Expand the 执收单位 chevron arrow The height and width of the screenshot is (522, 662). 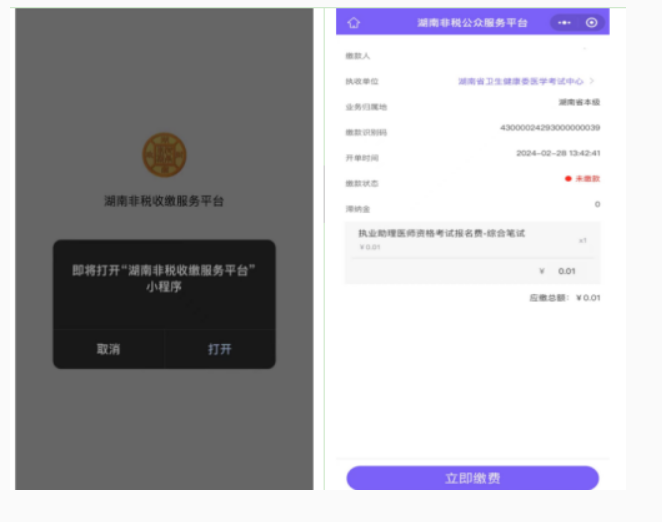pos(592,81)
